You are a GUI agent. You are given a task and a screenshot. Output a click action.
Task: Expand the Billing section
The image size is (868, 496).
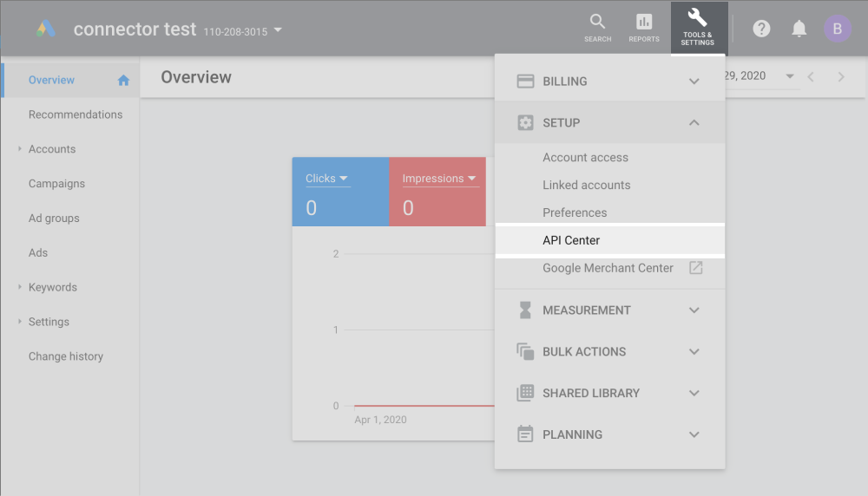[x=694, y=82]
